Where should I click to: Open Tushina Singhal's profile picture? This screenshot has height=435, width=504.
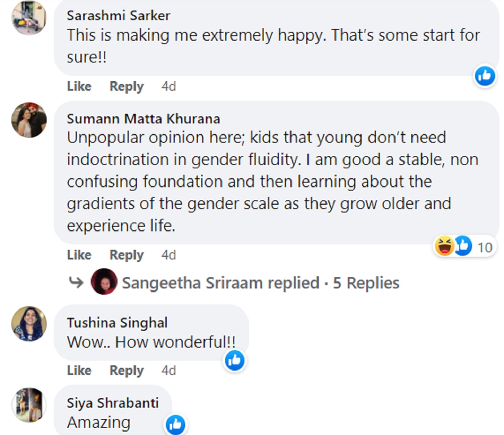(x=29, y=324)
